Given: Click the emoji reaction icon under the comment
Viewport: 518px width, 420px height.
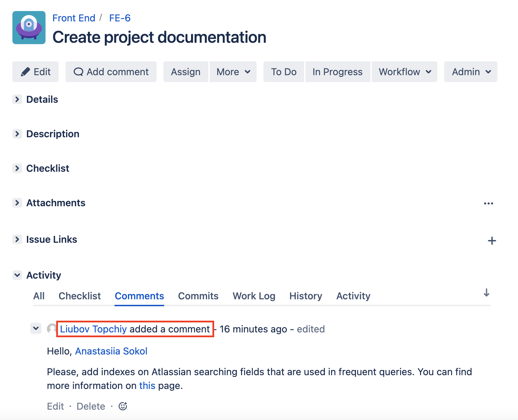Looking at the screenshot, I should pos(123,406).
